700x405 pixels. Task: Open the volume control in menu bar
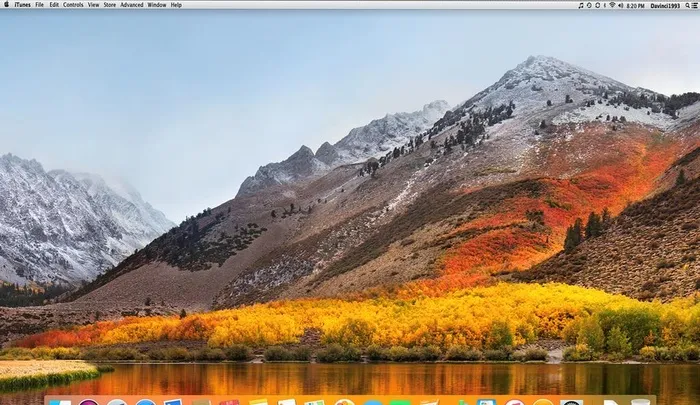click(x=621, y=6)
